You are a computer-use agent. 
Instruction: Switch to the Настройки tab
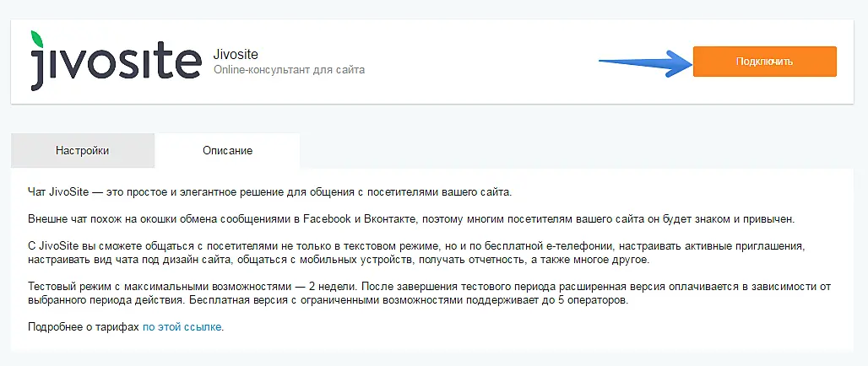(x=83, y=150)
